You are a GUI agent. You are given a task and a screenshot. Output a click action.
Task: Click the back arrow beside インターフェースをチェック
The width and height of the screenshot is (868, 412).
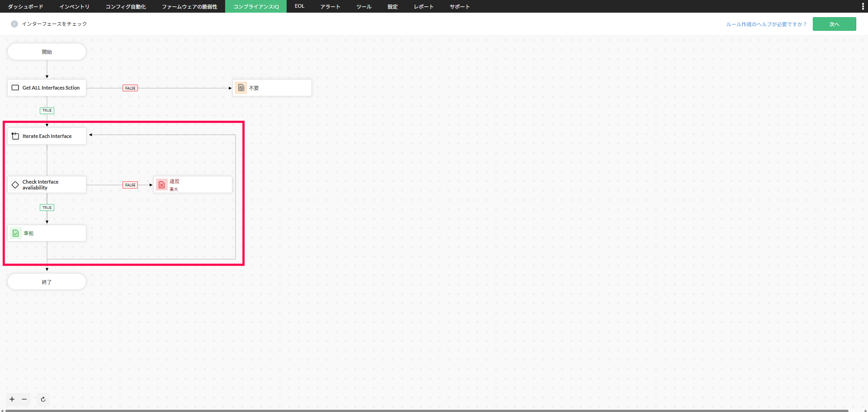pyautogui.click(x=14, y=24)
